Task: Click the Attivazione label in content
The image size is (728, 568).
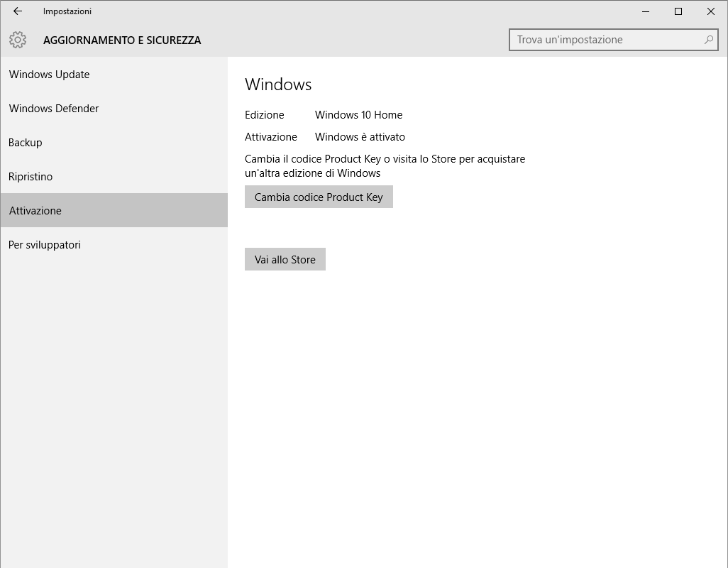Action: [270, 137]
